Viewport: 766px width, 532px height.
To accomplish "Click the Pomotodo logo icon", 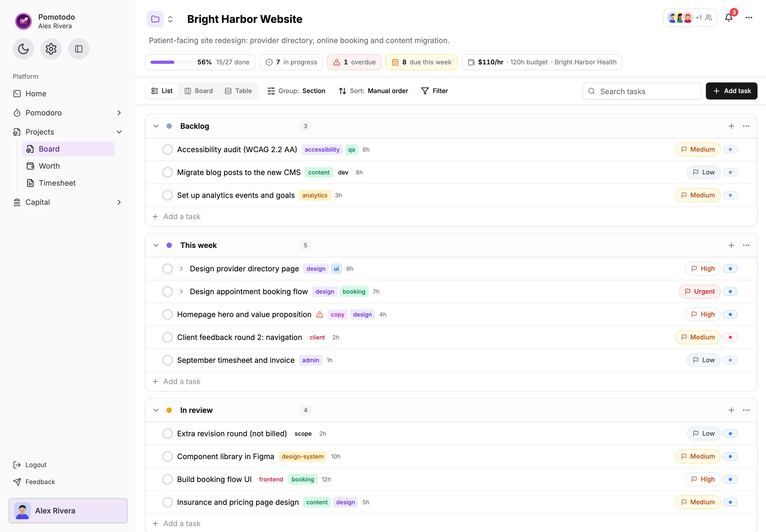I will tap(23, 21).
